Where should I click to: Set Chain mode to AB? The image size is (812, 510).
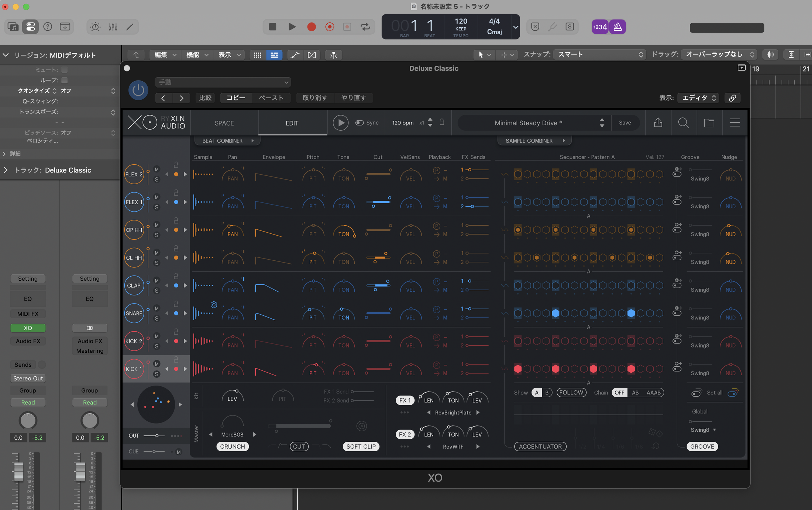click(635, 393)
